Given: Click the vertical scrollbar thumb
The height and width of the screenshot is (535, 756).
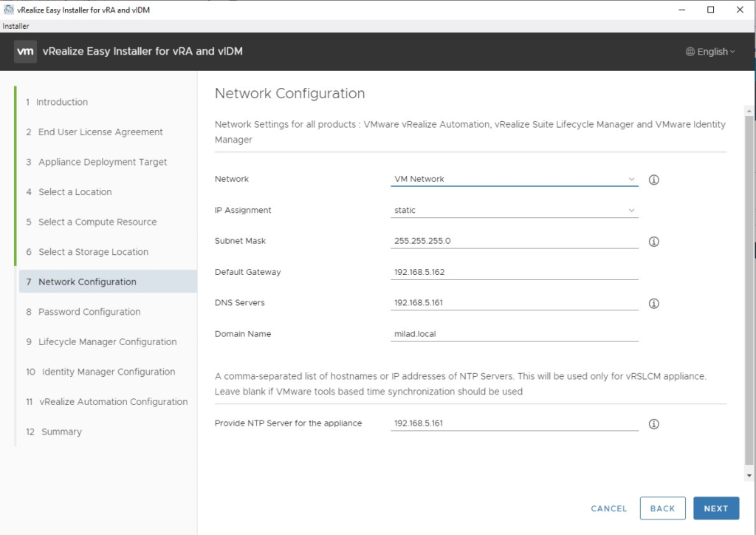Looking at the screenshot, I should 749,290.
